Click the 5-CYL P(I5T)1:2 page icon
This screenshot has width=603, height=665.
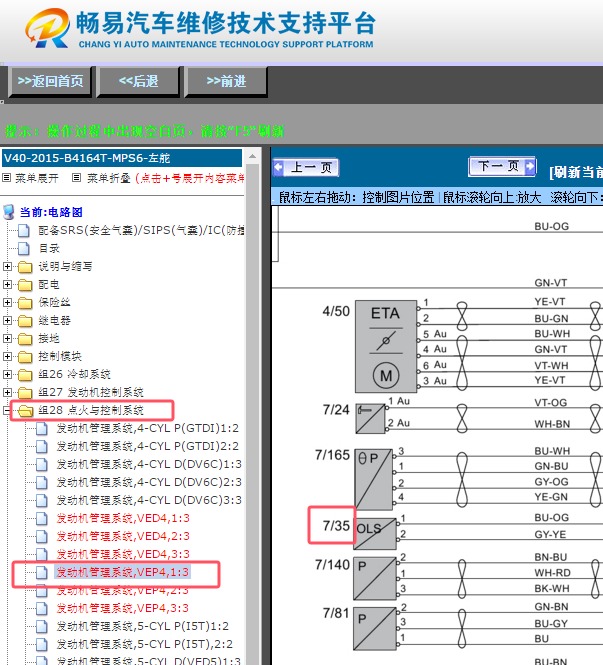(42, 626)
